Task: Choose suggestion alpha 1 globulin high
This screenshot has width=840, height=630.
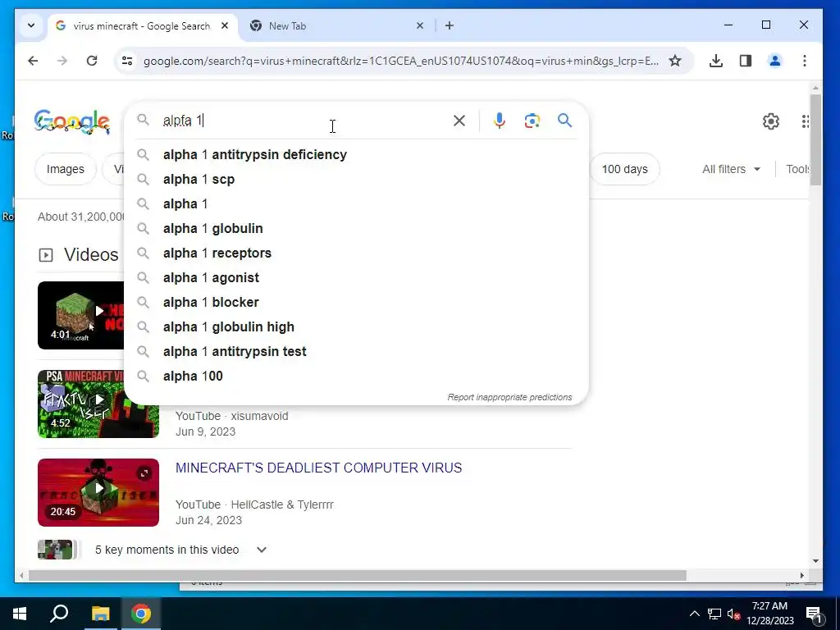Action: [x=356, y=327]
